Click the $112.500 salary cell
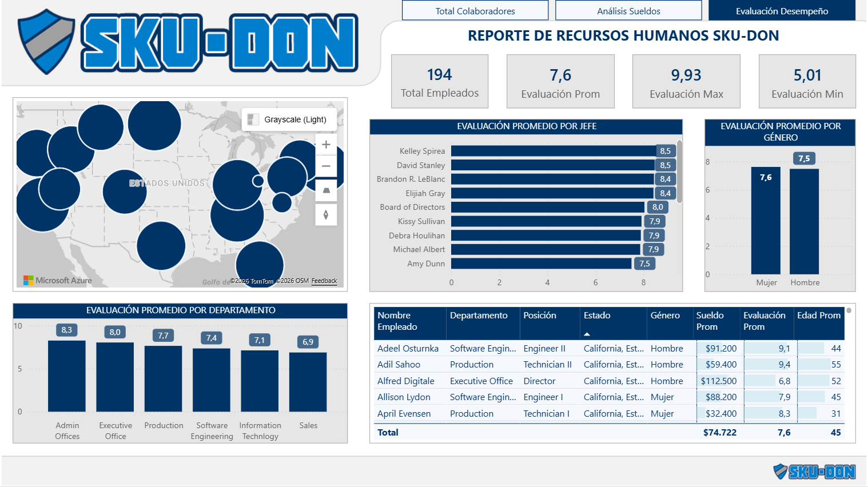 719,381
